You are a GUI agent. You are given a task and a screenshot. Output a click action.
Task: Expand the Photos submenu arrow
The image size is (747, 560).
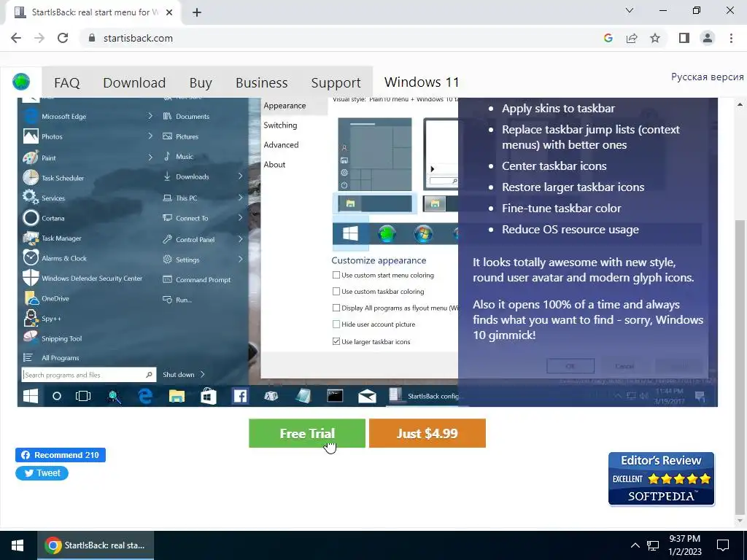150,136
